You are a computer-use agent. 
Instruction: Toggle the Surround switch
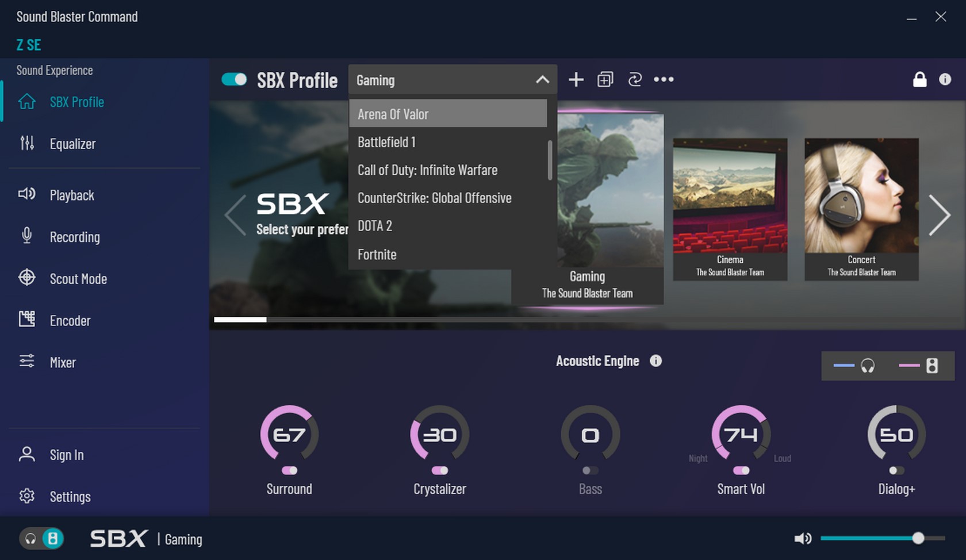pos(289,470)
